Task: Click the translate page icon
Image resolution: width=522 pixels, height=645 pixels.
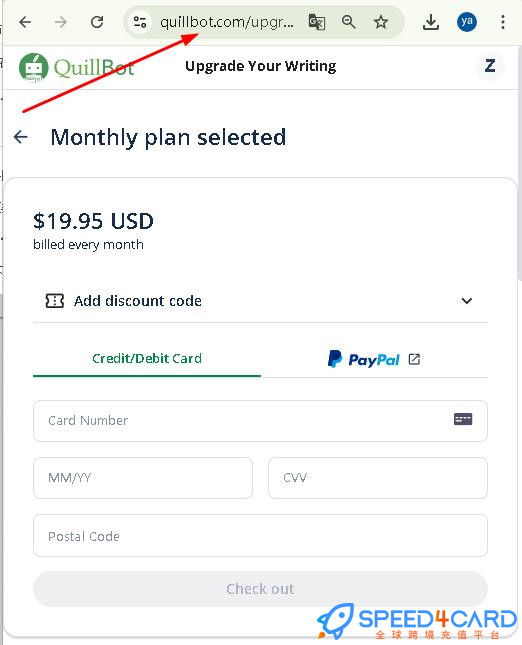Action: 317,22
